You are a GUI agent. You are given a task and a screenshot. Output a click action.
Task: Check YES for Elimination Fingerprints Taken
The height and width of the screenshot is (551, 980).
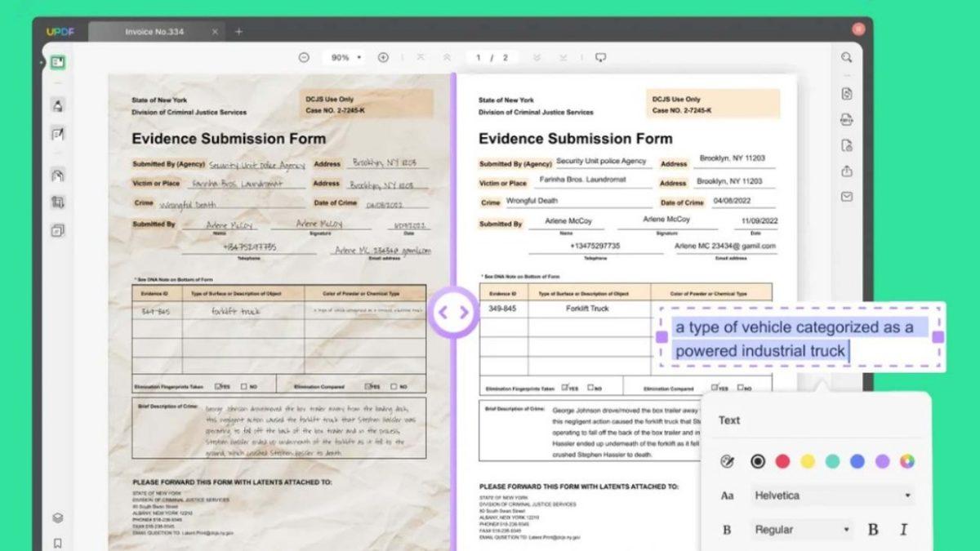(565, 387)
